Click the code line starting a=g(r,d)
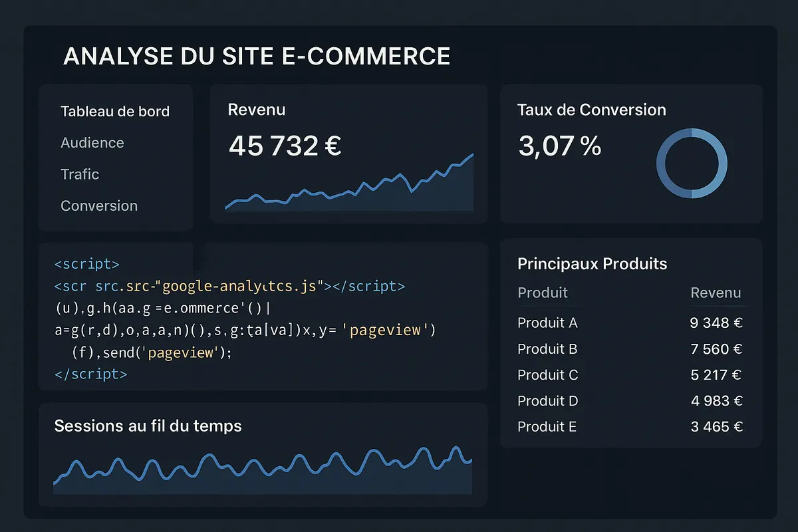798x532 pixels. tap(245, 330)
